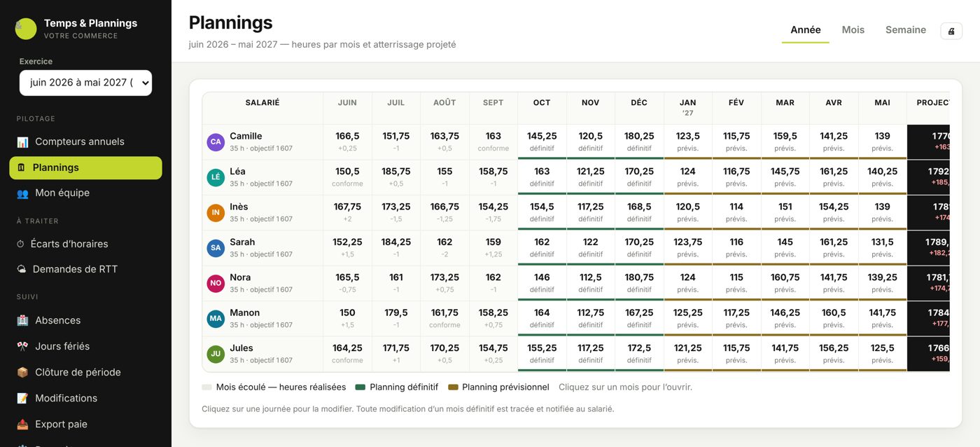Switch to the Semaine tab

click(905, 30)
